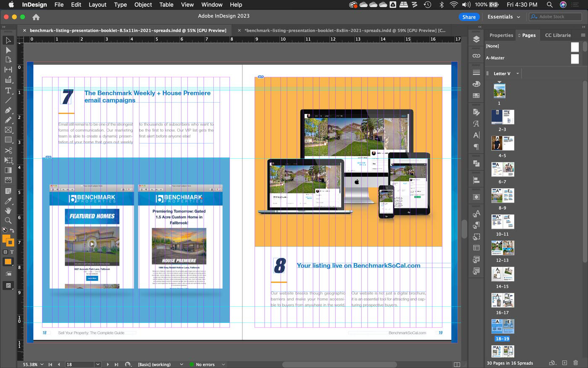588x368 pixels.
Task: Go to the last page arrow
Action: (x=116, y=364)
